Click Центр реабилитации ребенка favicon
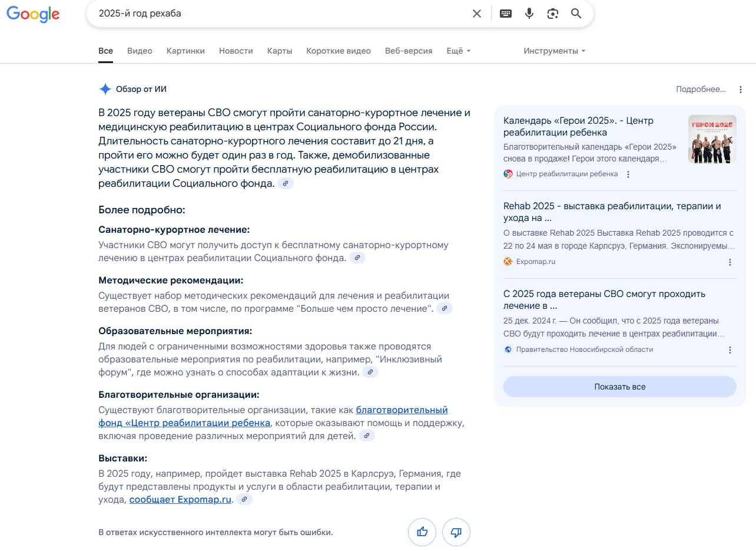The width and height of the screenshot is (756, 551). click(508, 174)
